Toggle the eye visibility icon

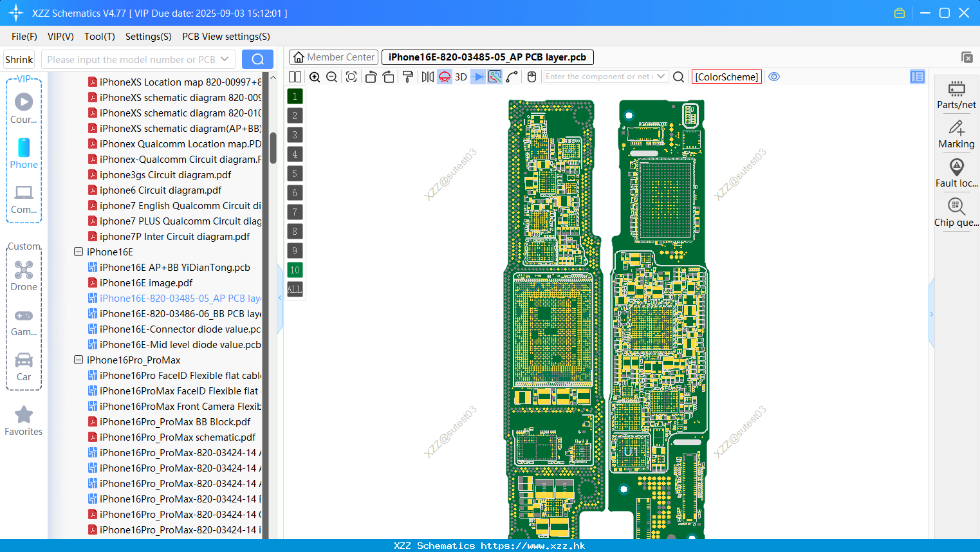coord(774,77)
